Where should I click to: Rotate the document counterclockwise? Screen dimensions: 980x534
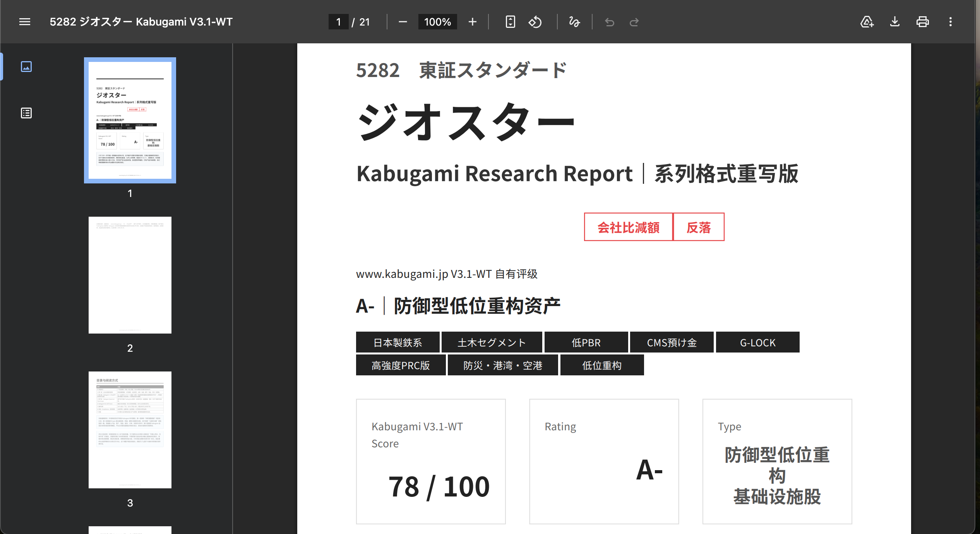tap(535, 22)
